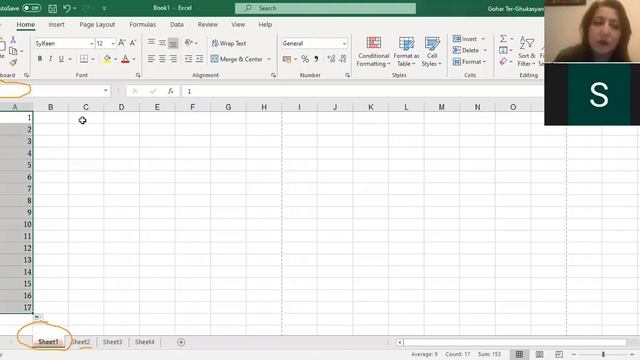
Task: Click the Insert Function fx icon
Action: click(x=171, y=91)
